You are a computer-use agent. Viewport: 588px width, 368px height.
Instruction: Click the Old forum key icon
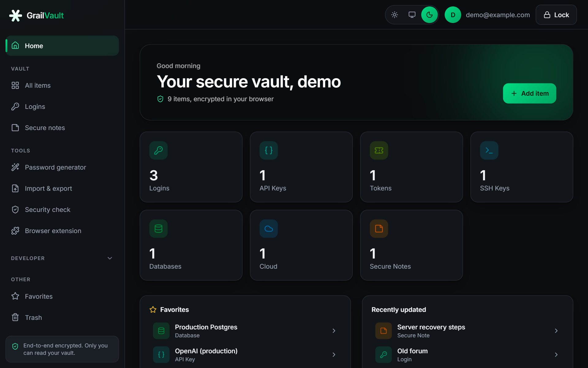tap(383, 355)
